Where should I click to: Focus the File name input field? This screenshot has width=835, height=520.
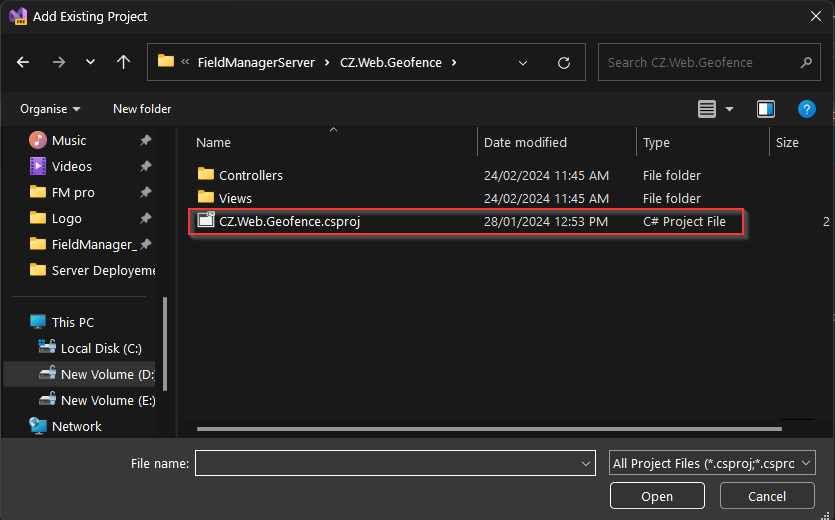395,464
